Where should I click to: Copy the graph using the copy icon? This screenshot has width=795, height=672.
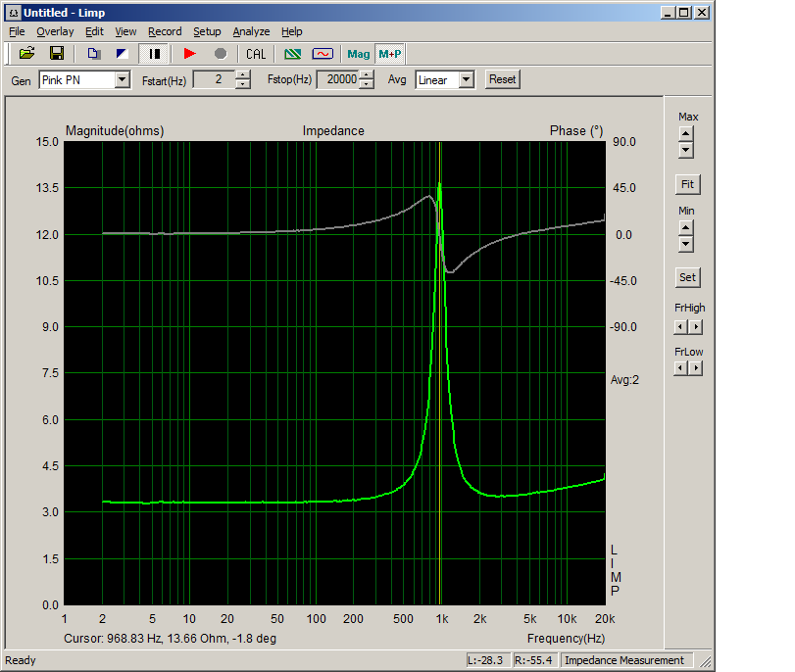[93, 54]
